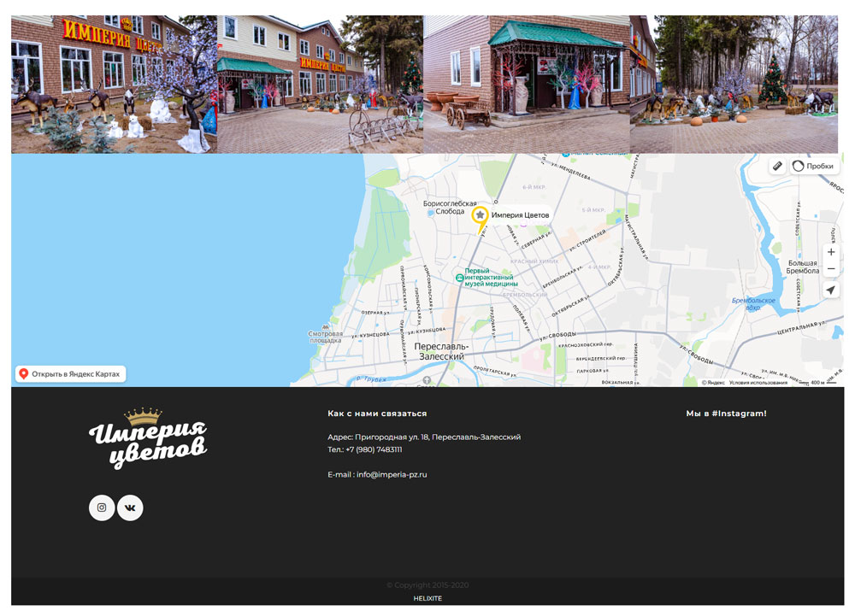Image resolution: width=855 pixels, height=616 pixels.
Task: Click the Яндекс copyright link on map
Action: tap(713, 383)
